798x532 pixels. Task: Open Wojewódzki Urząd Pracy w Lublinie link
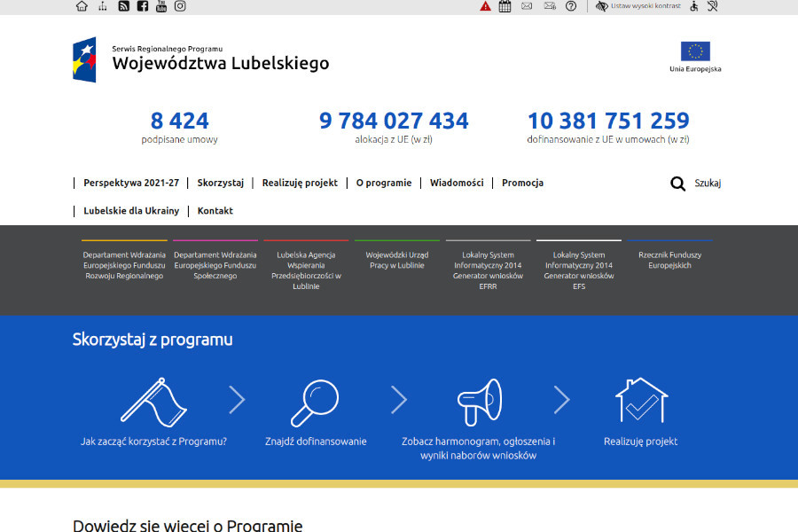396,260
